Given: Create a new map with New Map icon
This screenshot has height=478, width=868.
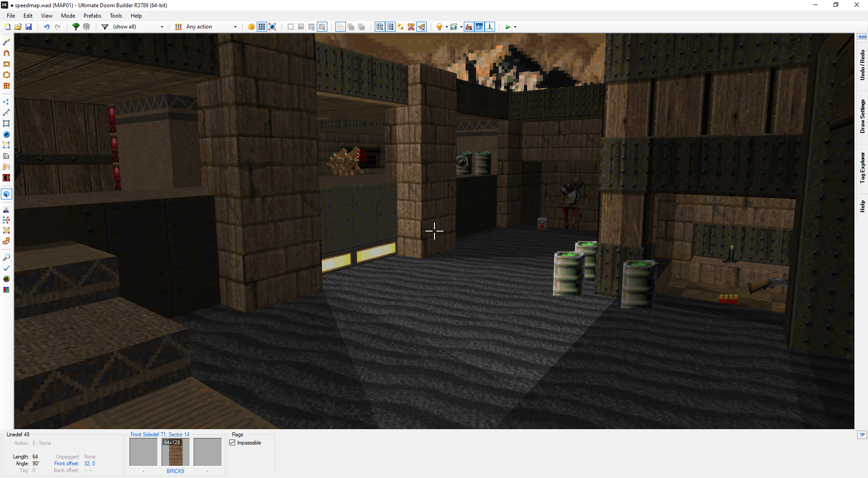Looking at the screenshot, I should click(7, 27).
